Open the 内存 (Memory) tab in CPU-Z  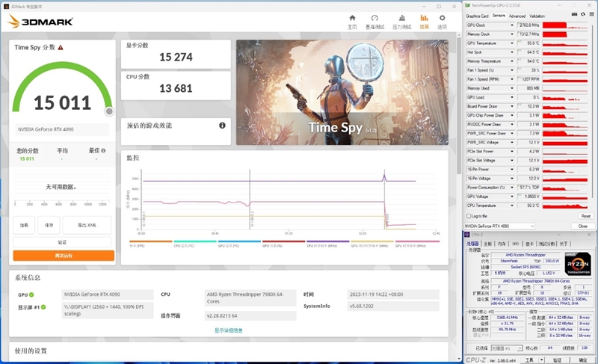(x=502, y=244)
